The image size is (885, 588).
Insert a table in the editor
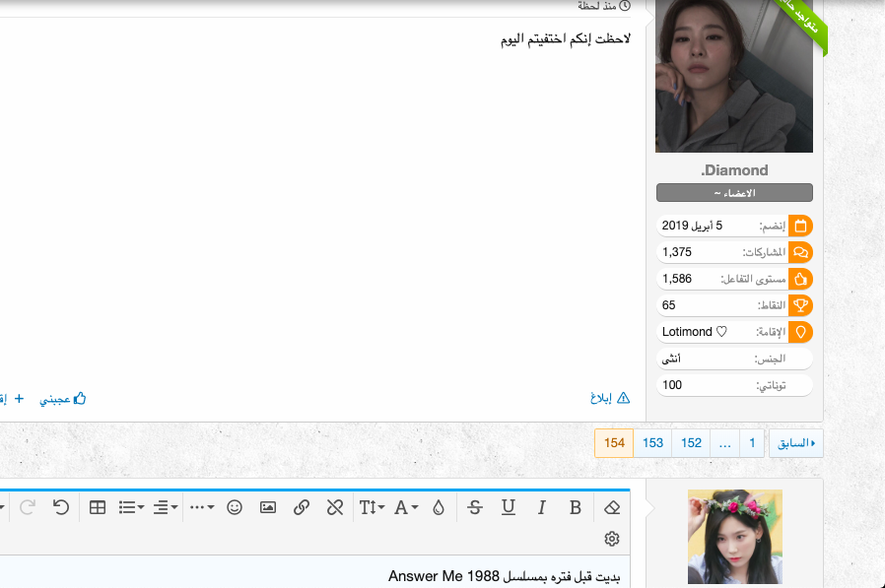(98, 507)
